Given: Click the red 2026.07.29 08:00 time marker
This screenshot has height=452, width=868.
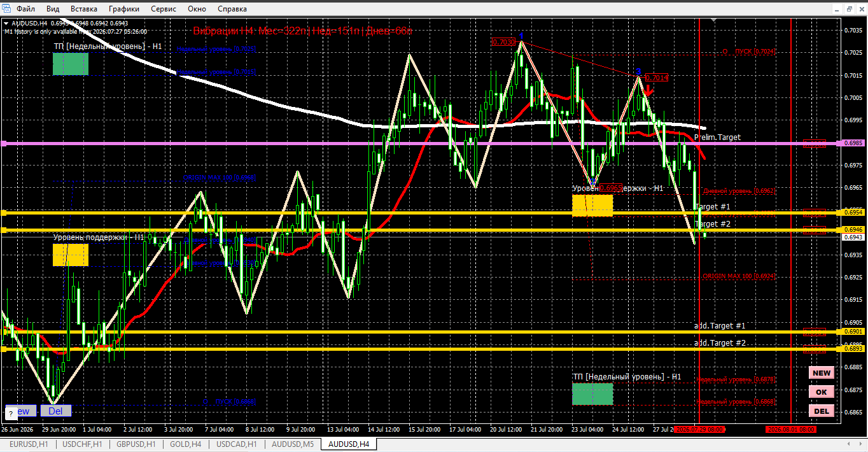Looking at the screenshot, I should click(x=699, y=430).
